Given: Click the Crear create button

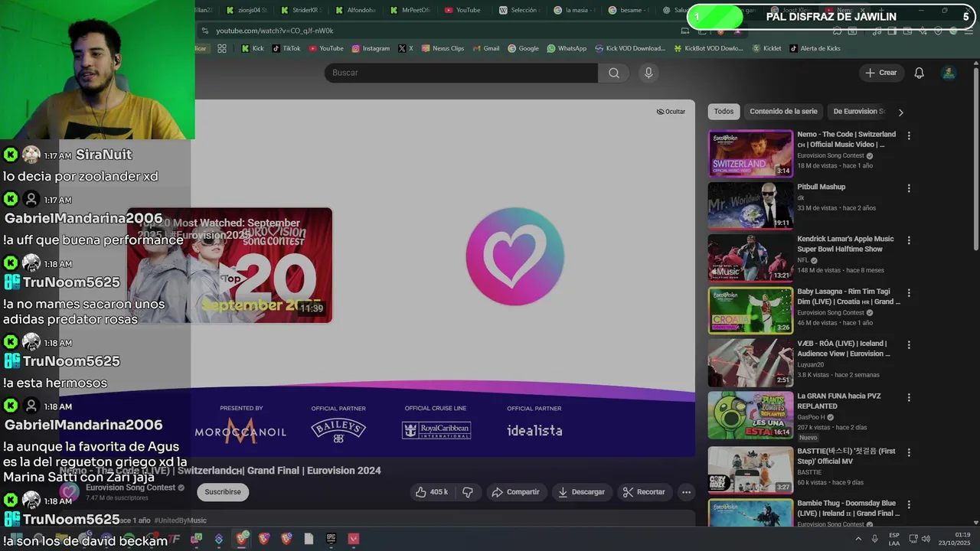Looking at the screenshot, I should (881, 73).
